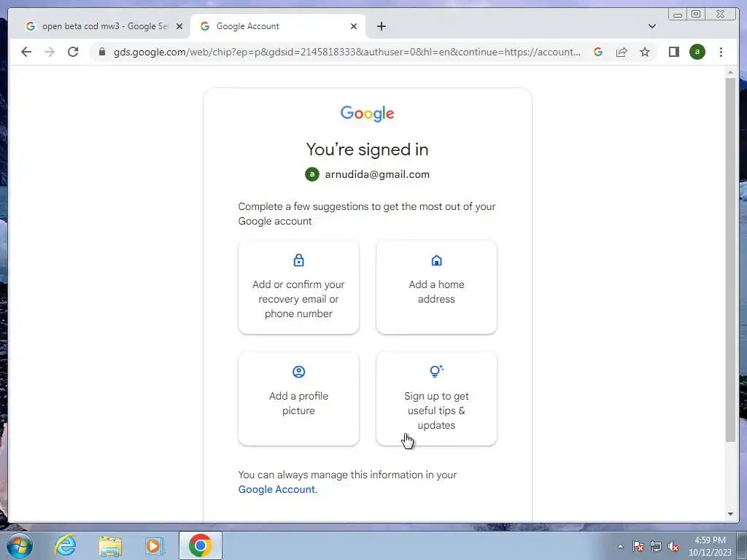Click arnudida@gmail.com email text
Viewport: 747px width, 560px height.
tap(377, 174)
